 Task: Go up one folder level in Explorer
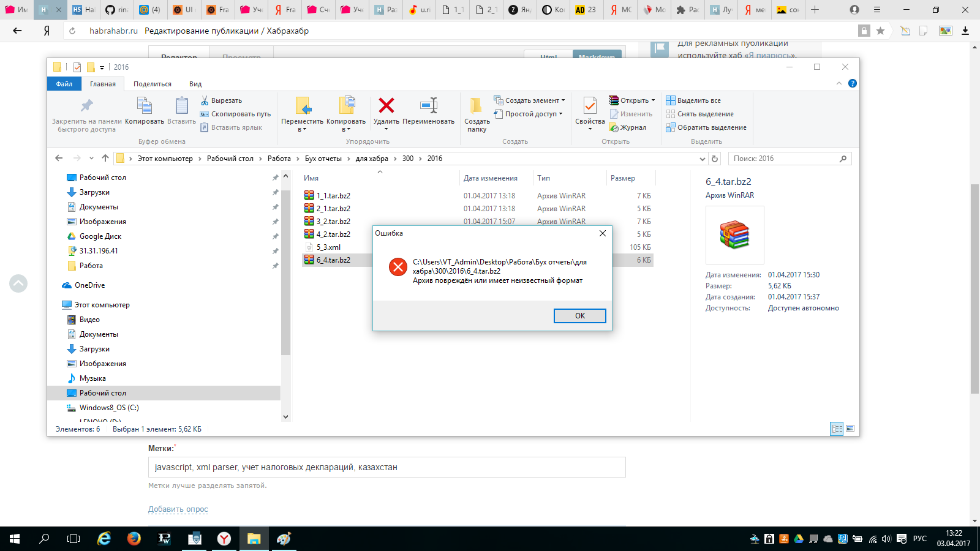tap(105, 158)
